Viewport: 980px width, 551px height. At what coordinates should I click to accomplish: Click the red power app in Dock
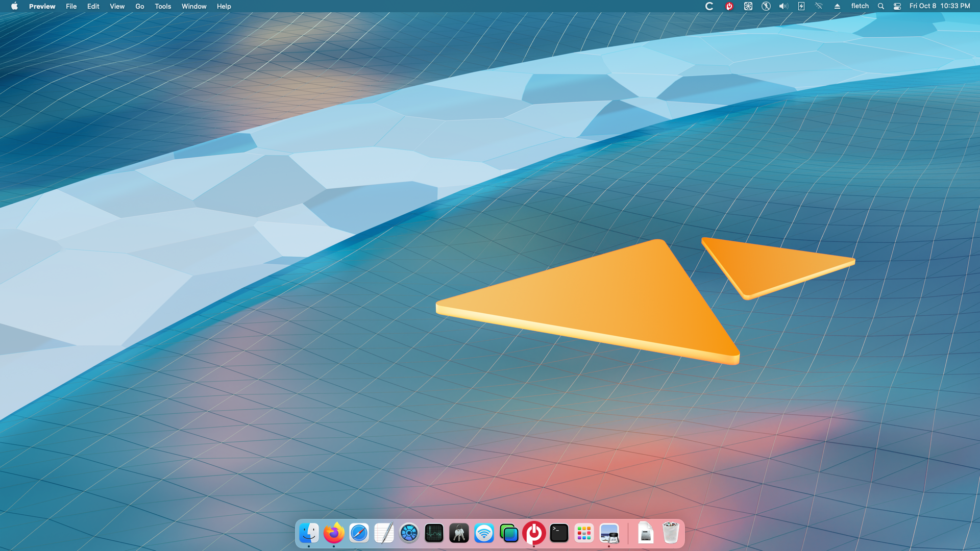534,533
